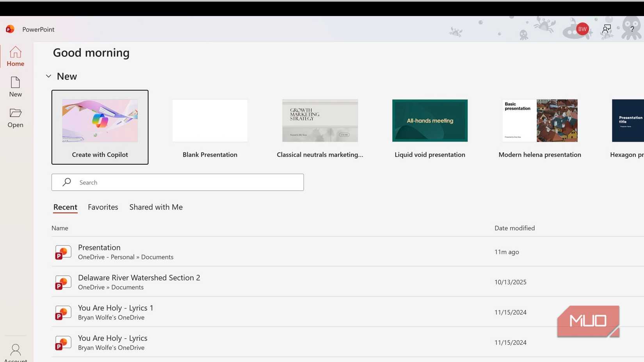Image resolution: width=644 pixels, height=362 pixels.
Task: Open Delaware River Watershed Section 2
Action: click(x=139, y=278)
